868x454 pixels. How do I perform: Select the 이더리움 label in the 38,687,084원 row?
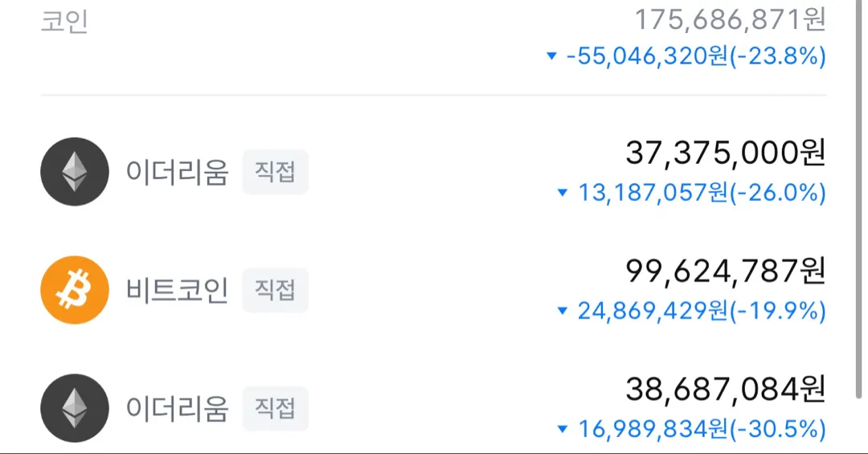177,407
